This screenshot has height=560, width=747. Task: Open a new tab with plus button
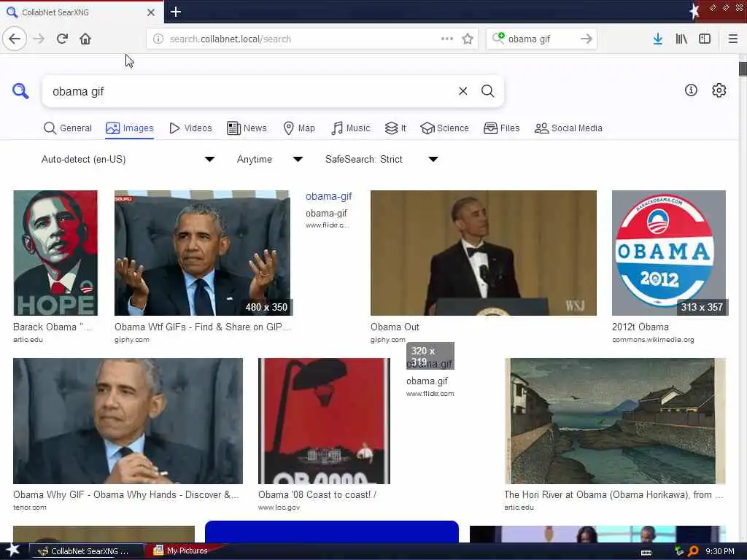click(x=175, y=12)
